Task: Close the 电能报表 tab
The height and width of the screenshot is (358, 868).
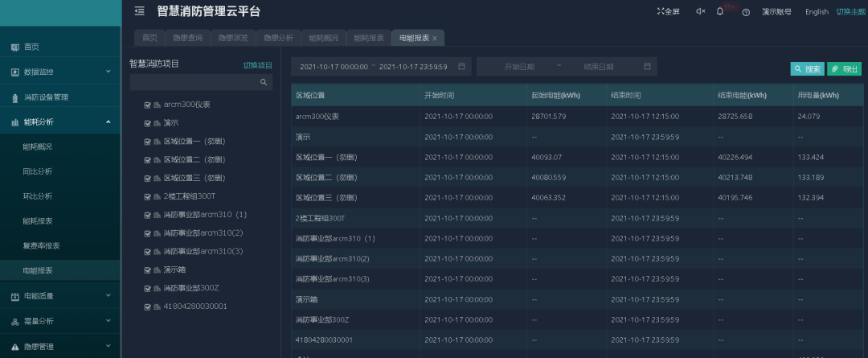Action: (435, 39)
